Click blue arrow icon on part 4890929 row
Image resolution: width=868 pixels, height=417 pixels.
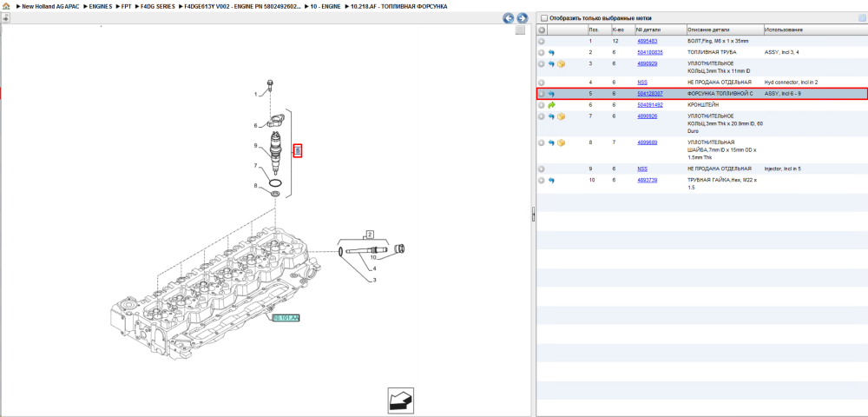click(551, 63)
